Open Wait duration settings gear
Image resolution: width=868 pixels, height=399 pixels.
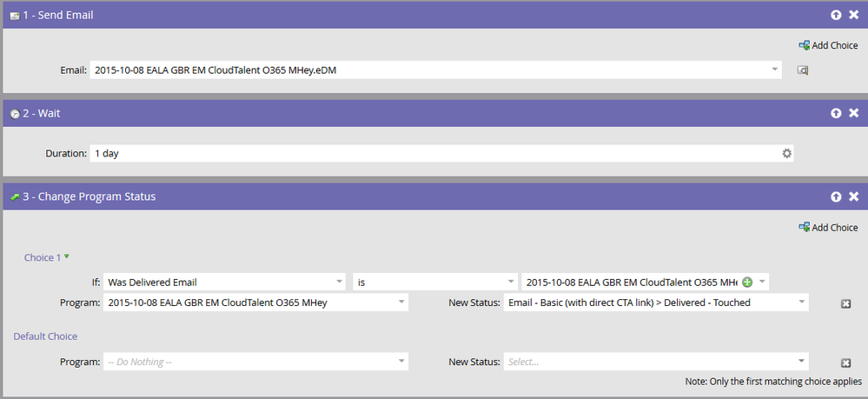786,153
